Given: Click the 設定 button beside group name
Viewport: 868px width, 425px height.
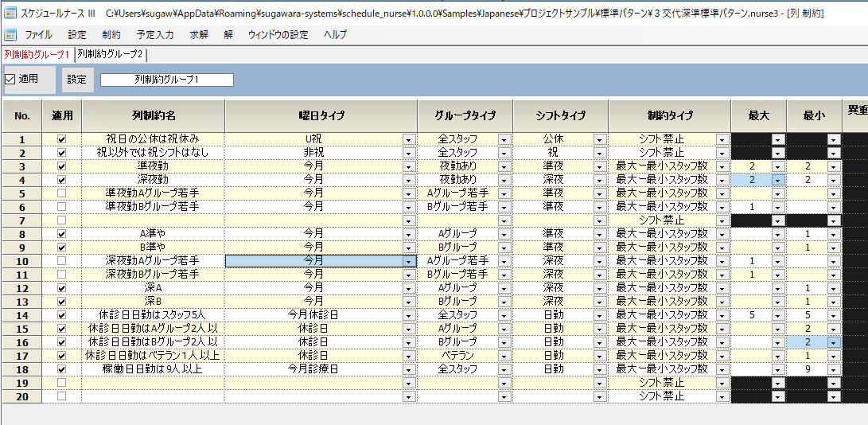Looking at the screenshot, I should click(x=77, y=80).
